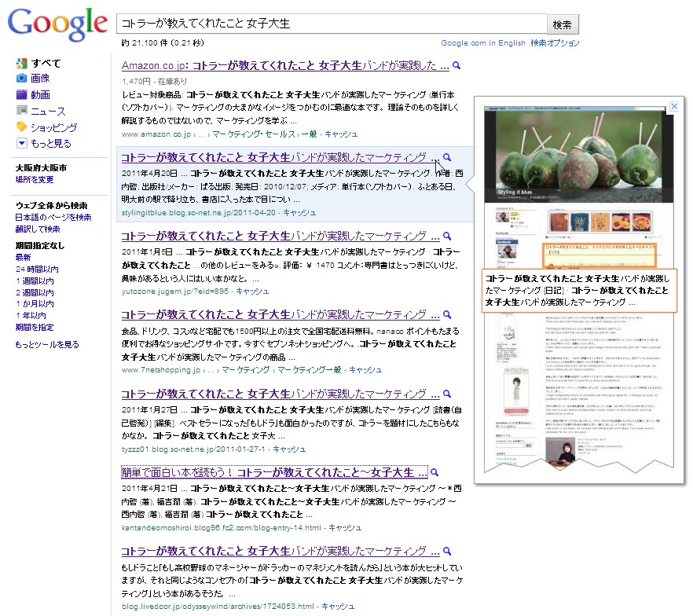Image resolution: width=693 pixels, height=616 pixels.
Task: Select 日本語のページを検索 filter
Action: point(53,217)
